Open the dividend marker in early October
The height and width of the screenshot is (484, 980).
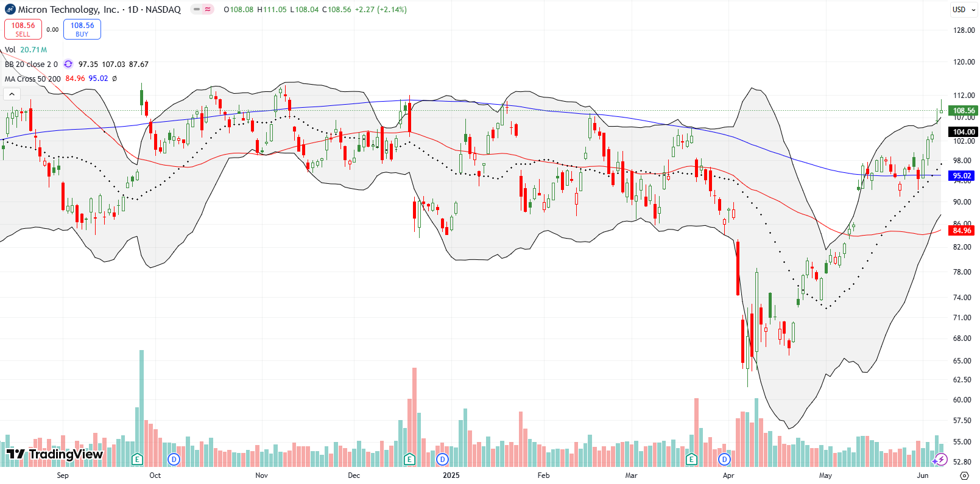pos(174,459)
